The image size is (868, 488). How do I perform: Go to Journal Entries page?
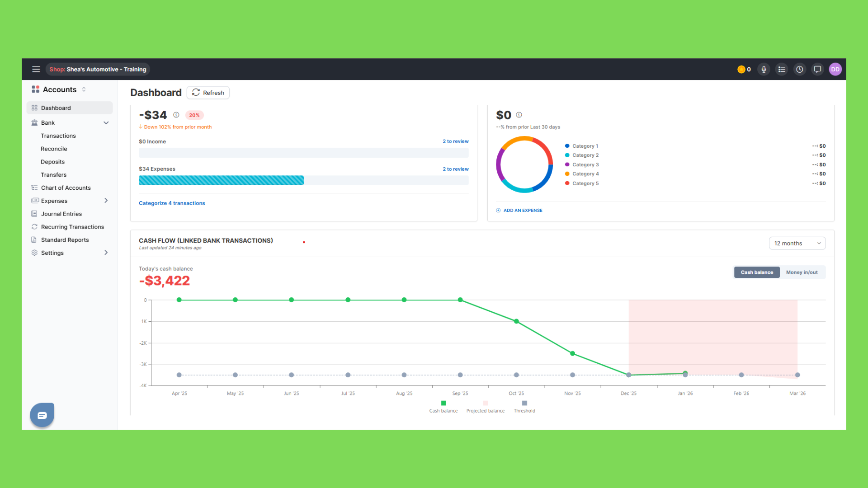click(x=61, y=214)
